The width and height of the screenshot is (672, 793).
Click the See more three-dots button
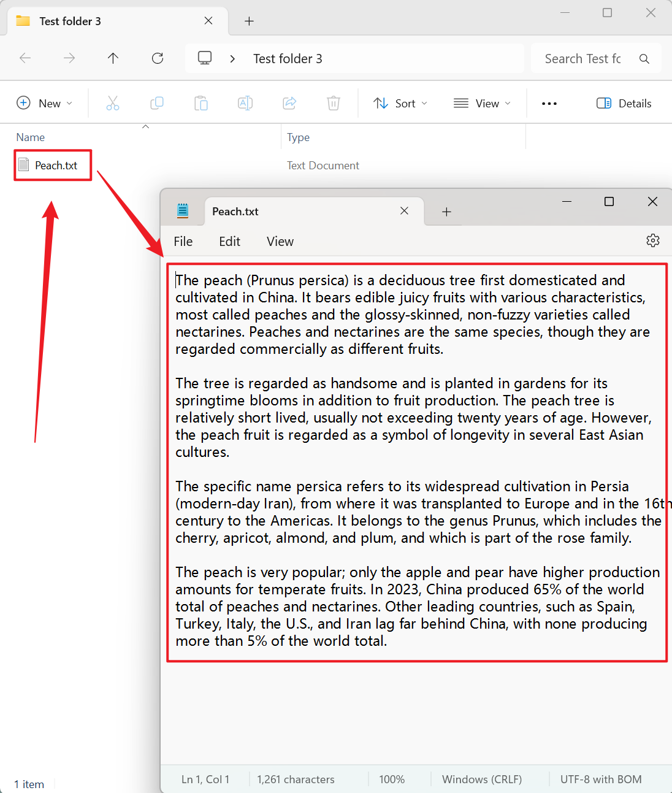(549, 103)
